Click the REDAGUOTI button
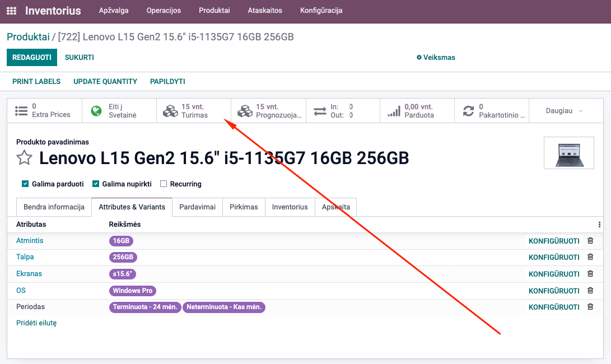The height and width of the screenshot is (364, 611). 32,57
